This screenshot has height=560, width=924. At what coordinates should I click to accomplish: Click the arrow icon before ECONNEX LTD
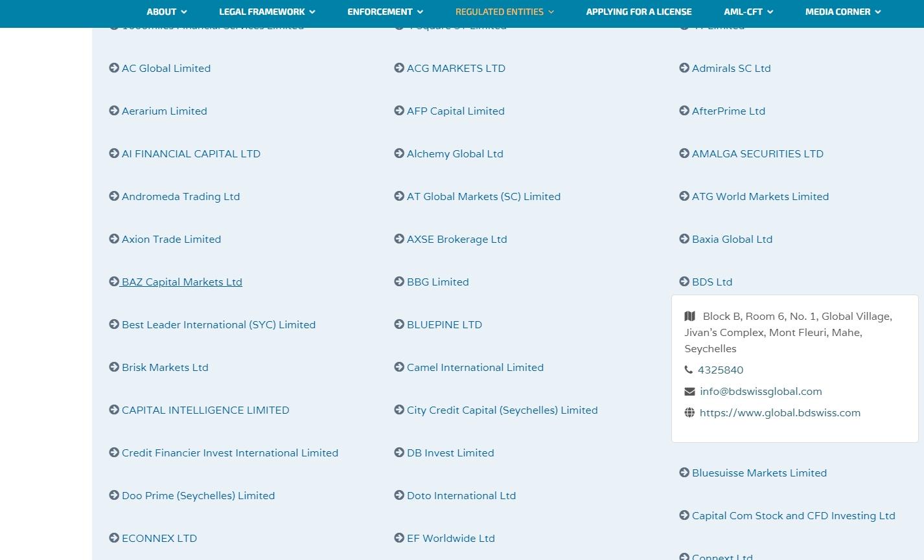pyautogui.click(x=114, y=538)
